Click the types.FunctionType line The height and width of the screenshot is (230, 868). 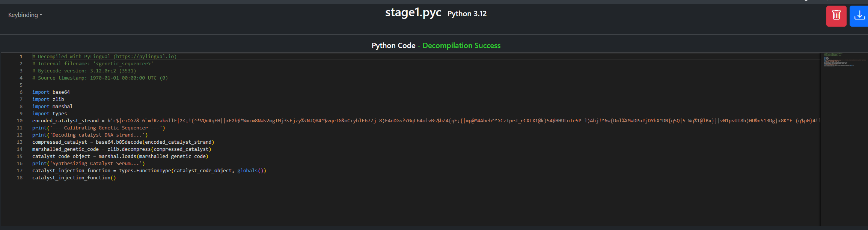pos(149,171)
